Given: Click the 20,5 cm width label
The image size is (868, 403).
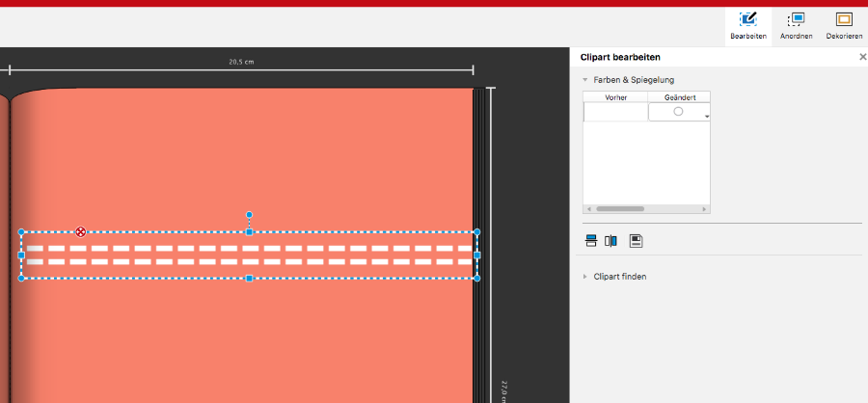Looking at the screenshot, I should (241, 62).
